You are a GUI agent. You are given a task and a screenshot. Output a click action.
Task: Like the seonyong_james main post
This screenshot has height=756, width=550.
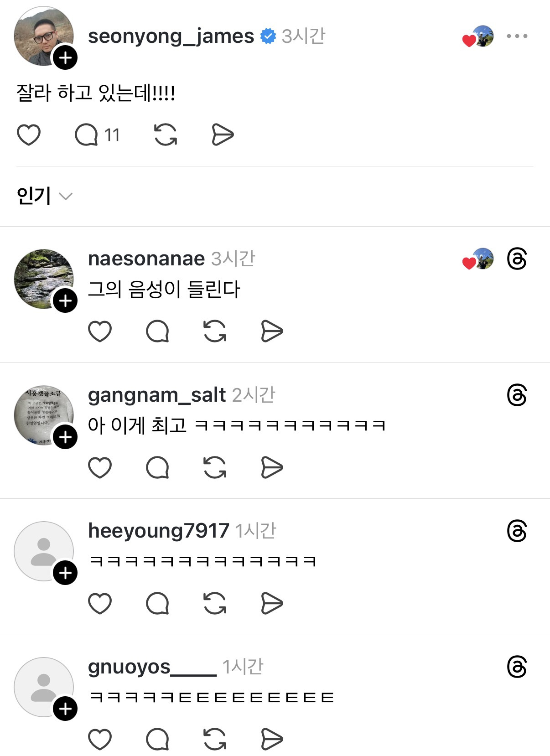(29, 135)
